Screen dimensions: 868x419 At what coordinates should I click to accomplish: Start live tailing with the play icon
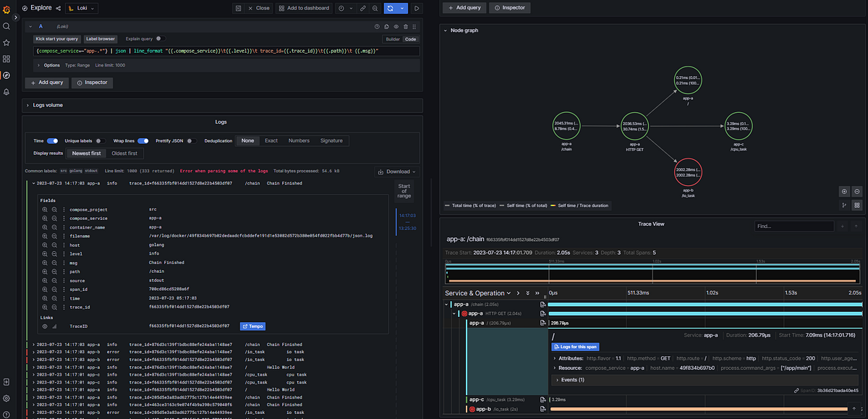click(x=417, y=8)
